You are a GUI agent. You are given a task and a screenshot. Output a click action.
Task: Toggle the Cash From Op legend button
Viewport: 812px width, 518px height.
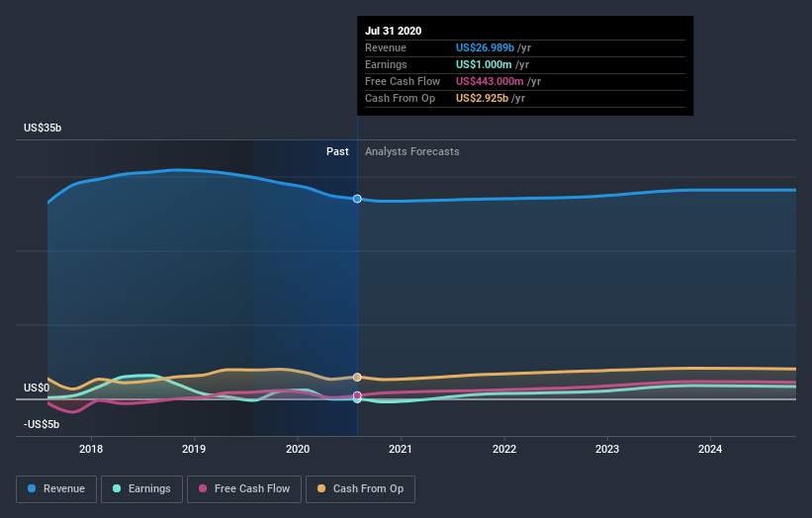(x=360, y=489)
